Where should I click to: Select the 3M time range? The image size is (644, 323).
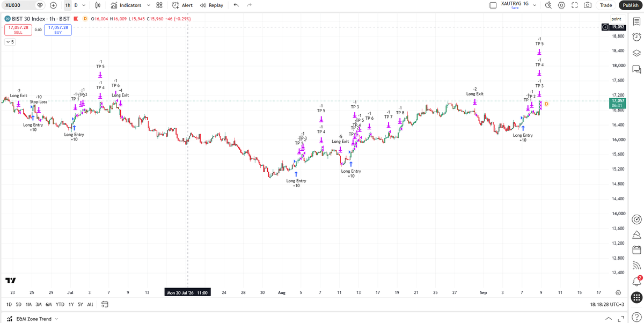[39, 304]
